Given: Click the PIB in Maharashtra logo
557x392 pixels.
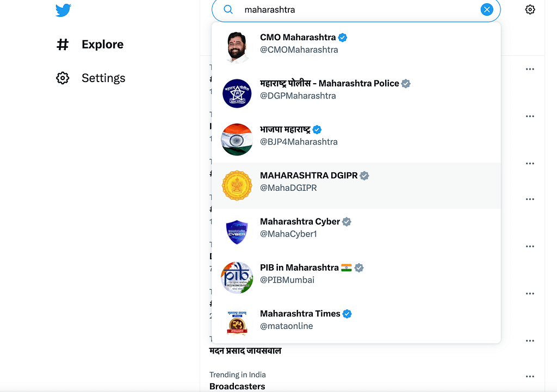Looking at the screenshot, I should coord(237,278).
